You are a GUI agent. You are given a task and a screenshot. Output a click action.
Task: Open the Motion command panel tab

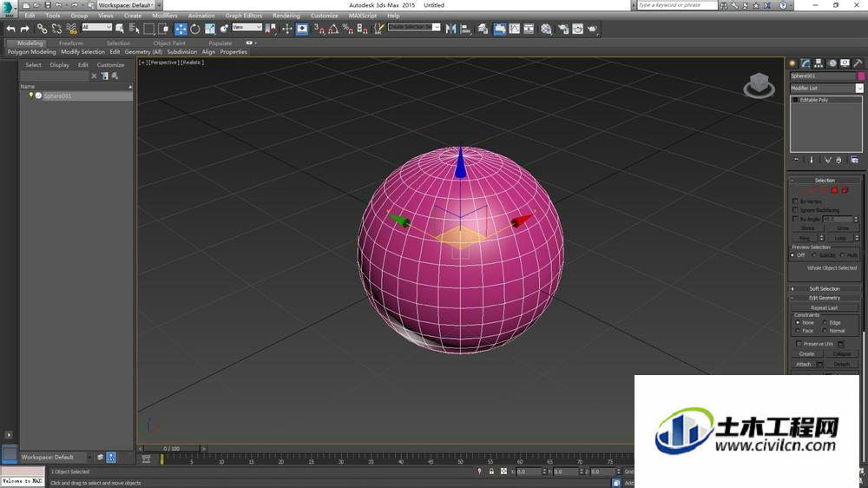832,63
